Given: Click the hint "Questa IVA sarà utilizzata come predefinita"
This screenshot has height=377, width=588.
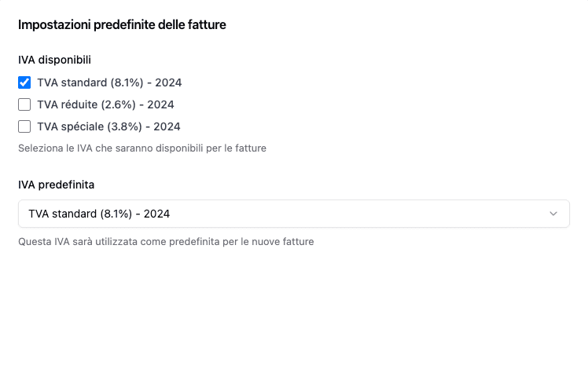Looking at the screenshot, I should [166, 242].
